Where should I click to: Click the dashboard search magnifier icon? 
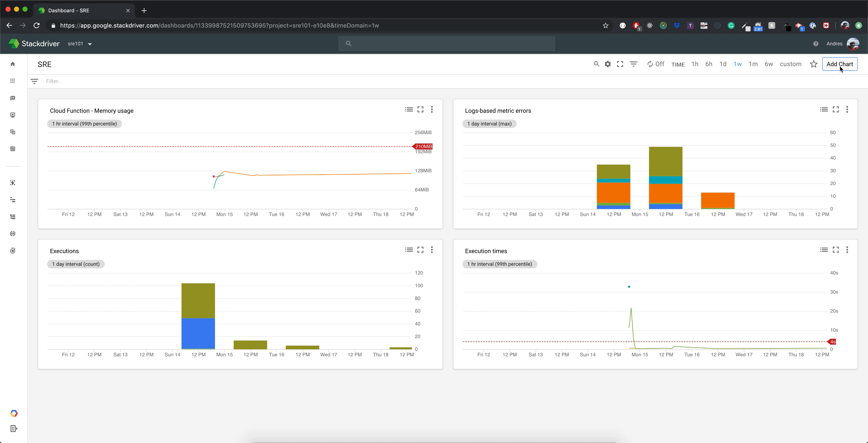596,64
